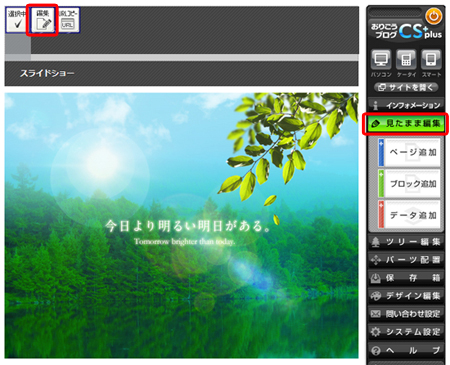The width and height of the screenshot is (450, 365).
Task: Click the URLコピー icon
Action: tap(68, 20)
